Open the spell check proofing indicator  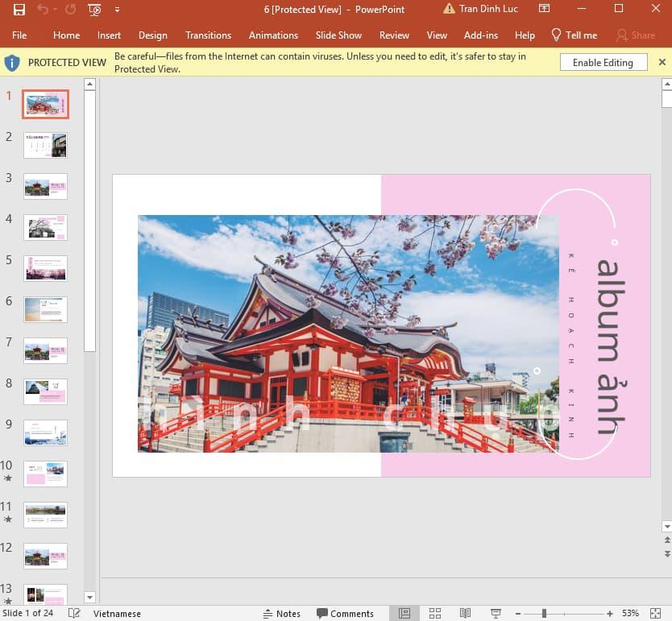click(73, 614)
